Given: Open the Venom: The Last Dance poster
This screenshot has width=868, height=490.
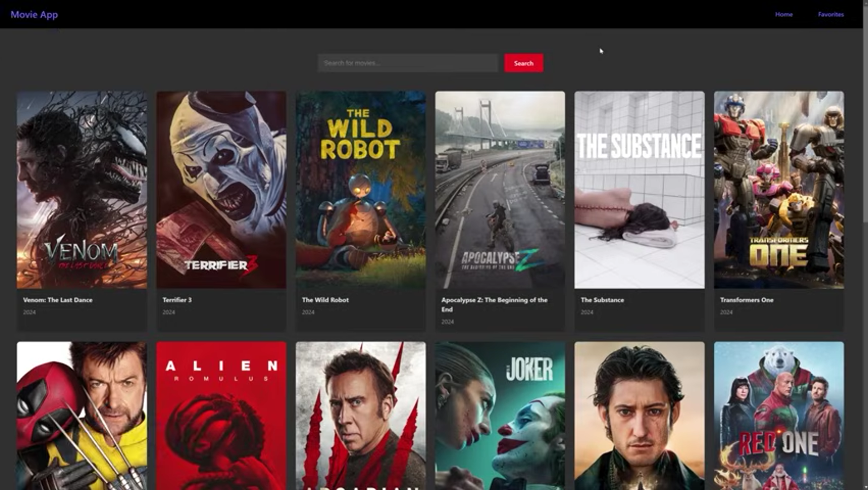Looking at the screenshot, I should (82, 190).
